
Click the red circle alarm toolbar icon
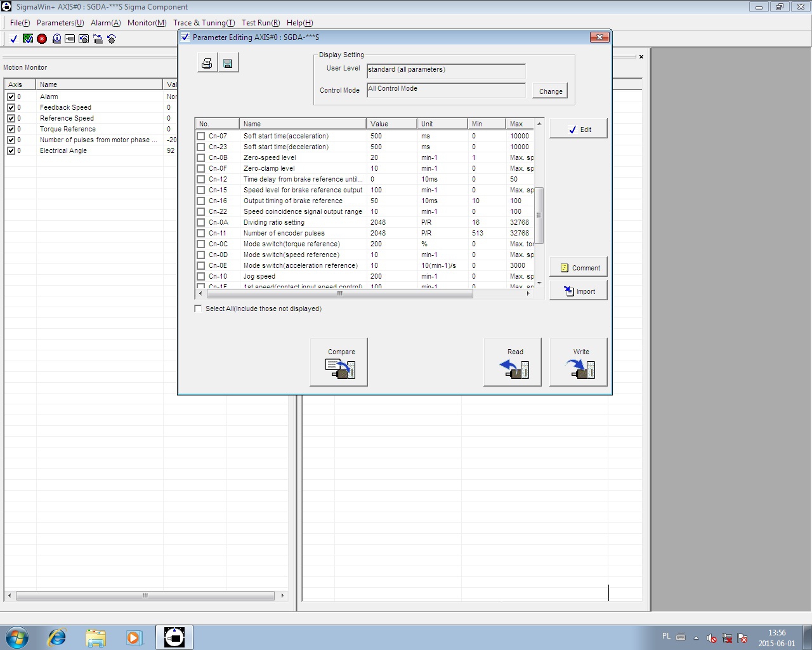tap(42, 39)
